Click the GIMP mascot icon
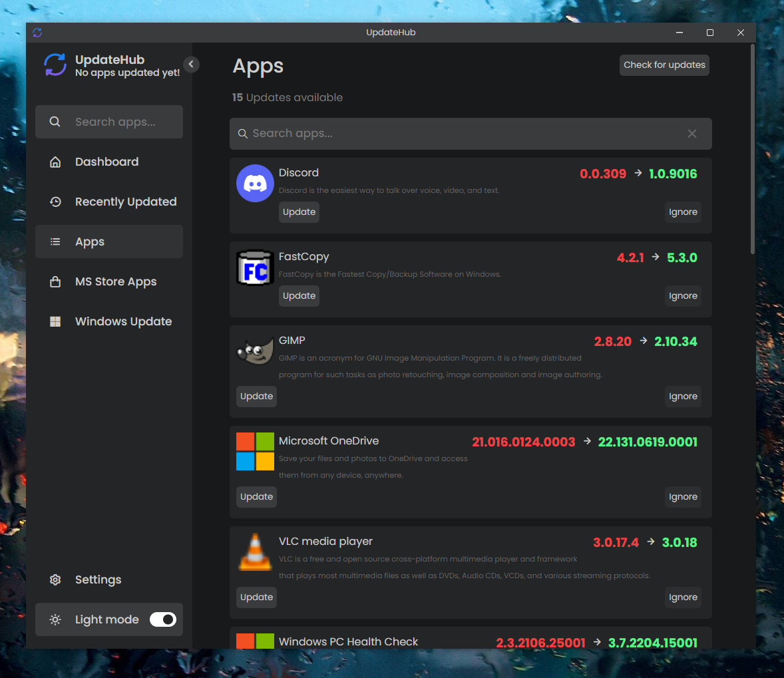 pyautogui.click(x=255, y=351)
